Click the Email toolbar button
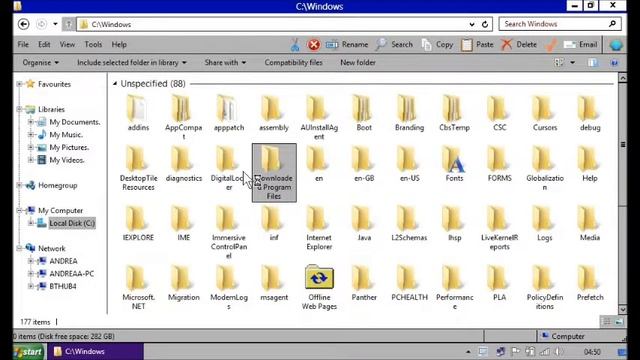 [x=580, y=44]
